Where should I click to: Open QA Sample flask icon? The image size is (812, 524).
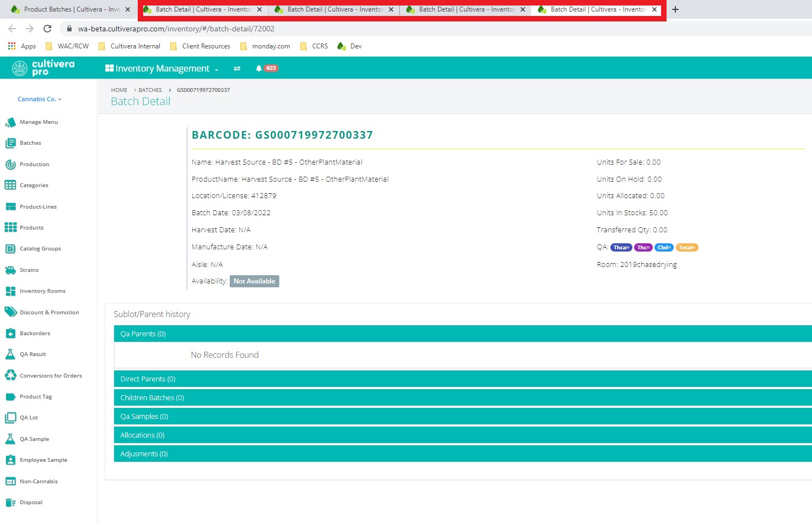click(10, 439)
